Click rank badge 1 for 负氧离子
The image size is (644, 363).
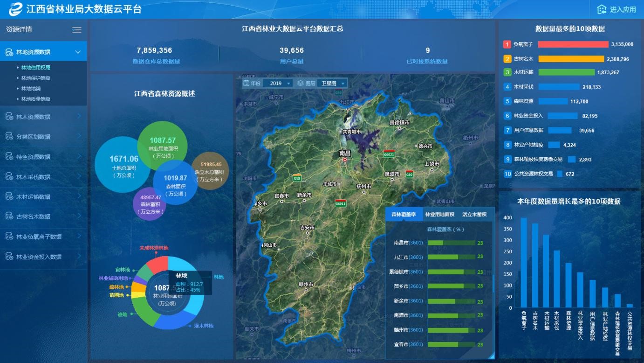pyautogui.click(x=507, y=44)
